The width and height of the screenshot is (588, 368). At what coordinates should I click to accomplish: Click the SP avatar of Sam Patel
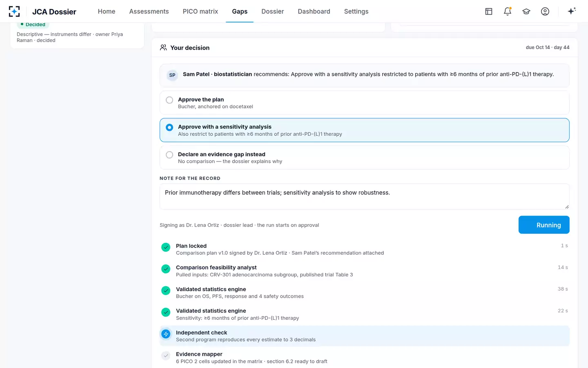(x=172, y=75)
